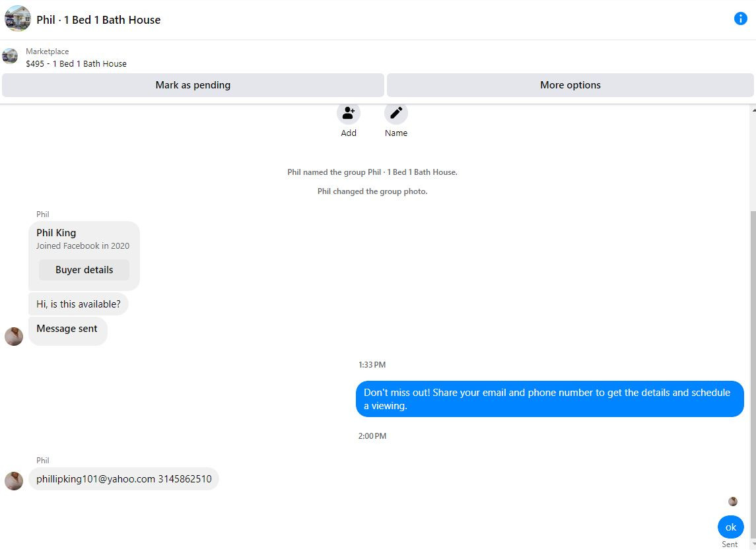The image size is (756, 555).
Task: Click the chat title 'Phil · 1 Bed 1 Bath House'
Action: (x=98, y=20)
